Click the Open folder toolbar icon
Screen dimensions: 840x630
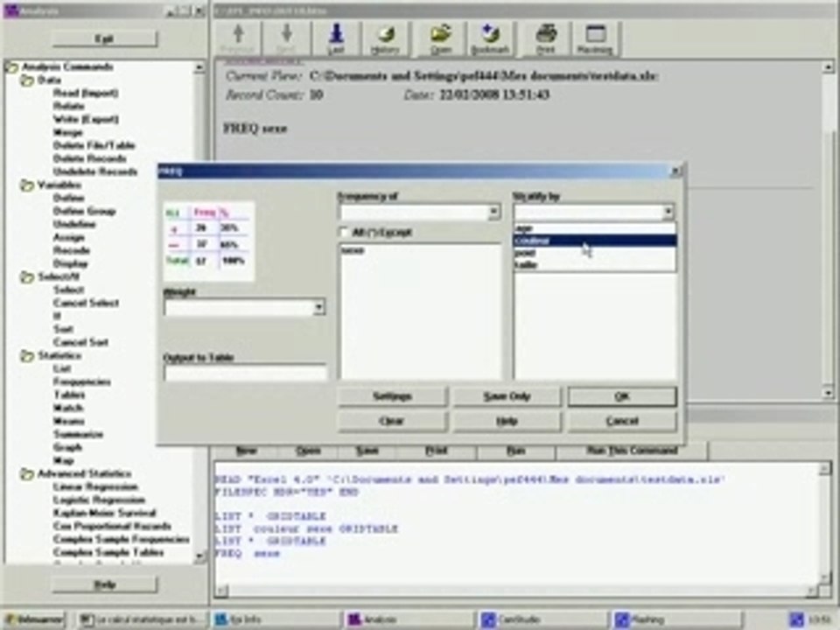pyautogui.click(x=440, y=38)
